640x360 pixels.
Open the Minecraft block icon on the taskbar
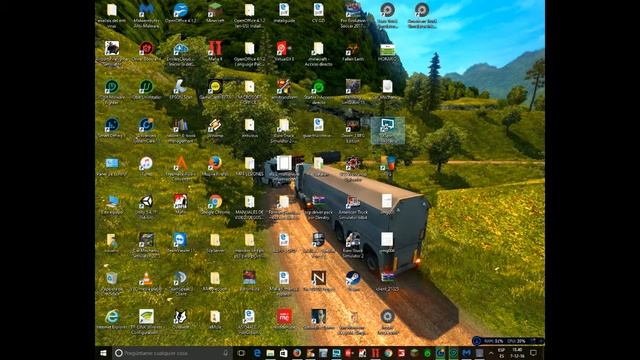[x=414, y=353]
